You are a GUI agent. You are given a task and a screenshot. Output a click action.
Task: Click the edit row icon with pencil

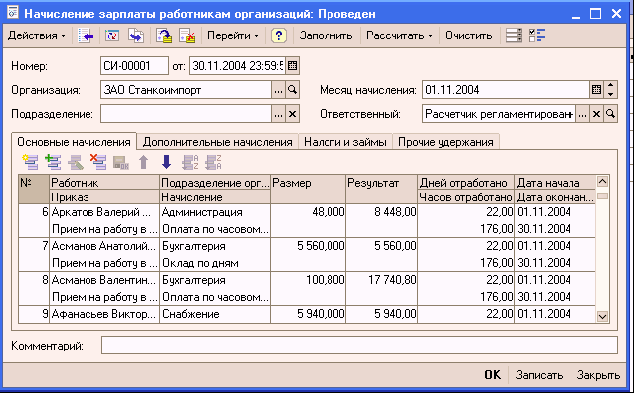tap(76, 162)
